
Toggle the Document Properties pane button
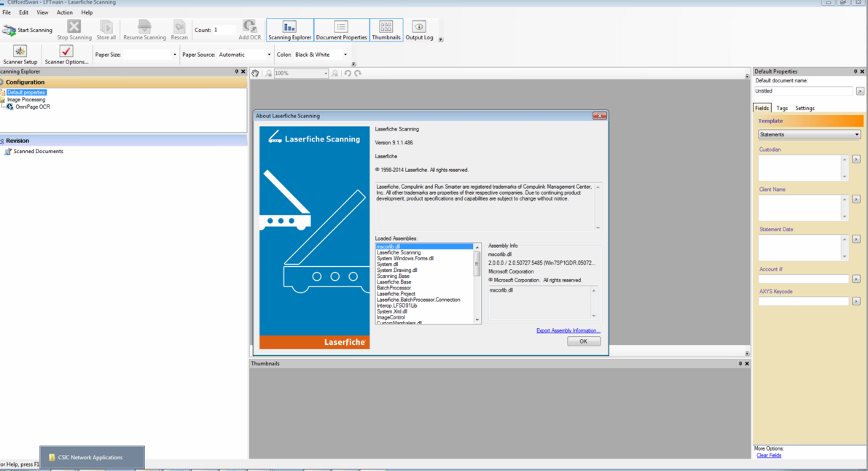(x=341, y=30)
